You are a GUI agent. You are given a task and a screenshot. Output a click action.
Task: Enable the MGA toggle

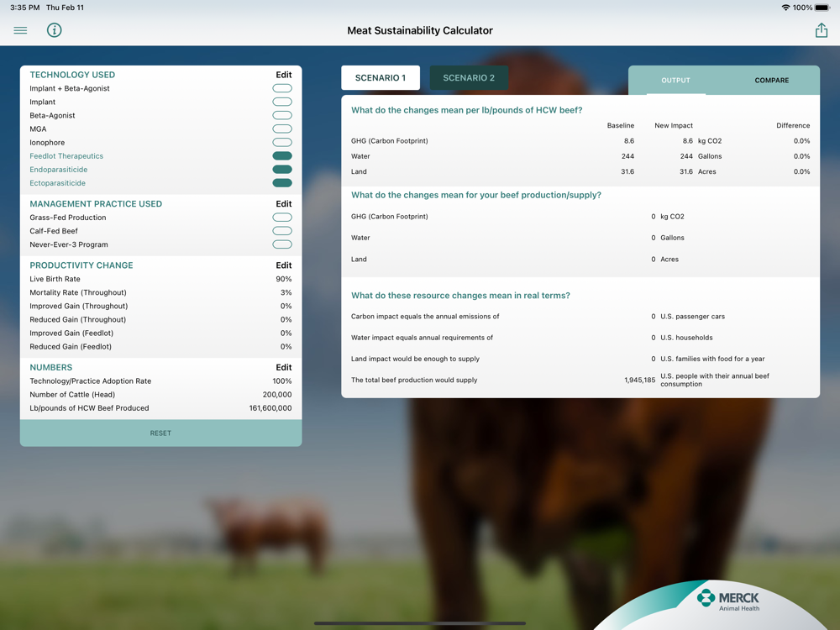[282, 129]
